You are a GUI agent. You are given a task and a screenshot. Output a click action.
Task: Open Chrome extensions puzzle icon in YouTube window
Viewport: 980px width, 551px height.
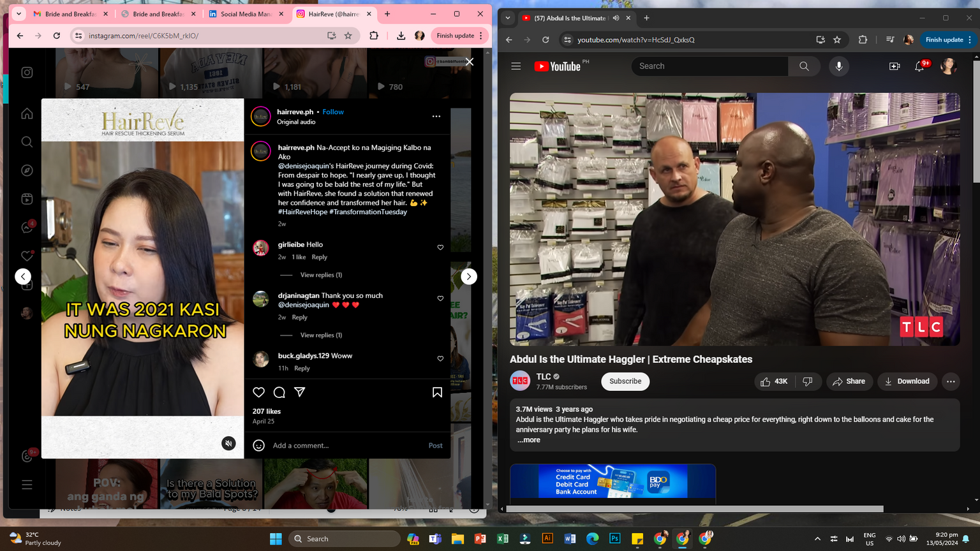click(x=863, y=40)
